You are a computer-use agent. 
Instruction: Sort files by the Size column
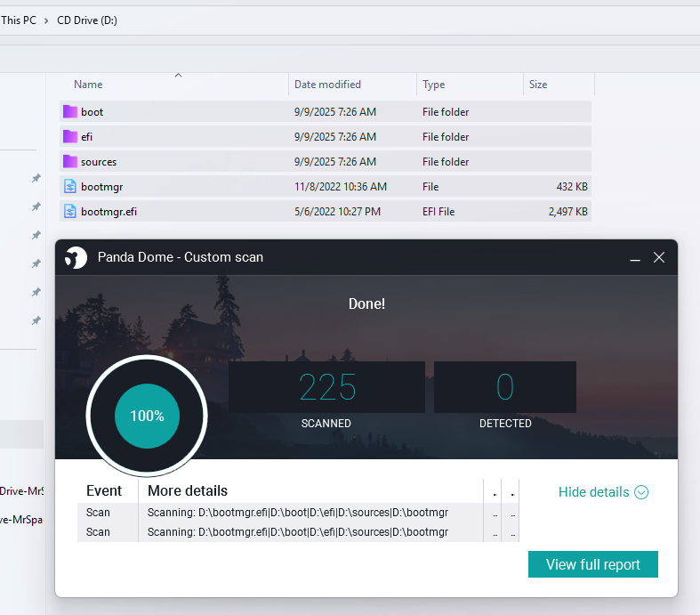click(538, 85)
